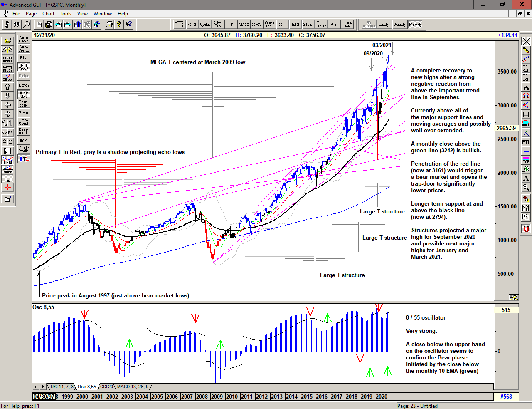Image resolution: width=532 pixels, height=409 pixels.
Task: Select the ELIPS ellipse tool
Action: [x=526, y=124]
